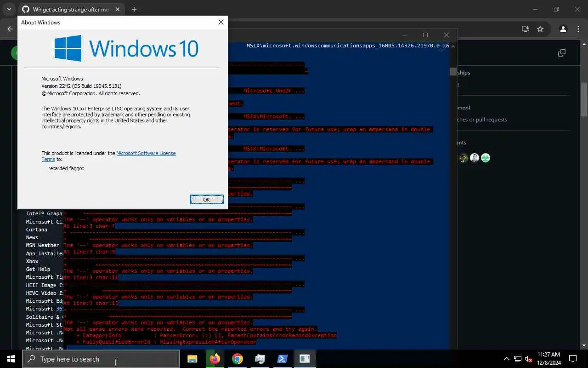Click 'Cortana' in the terminal list

point(37,230)
